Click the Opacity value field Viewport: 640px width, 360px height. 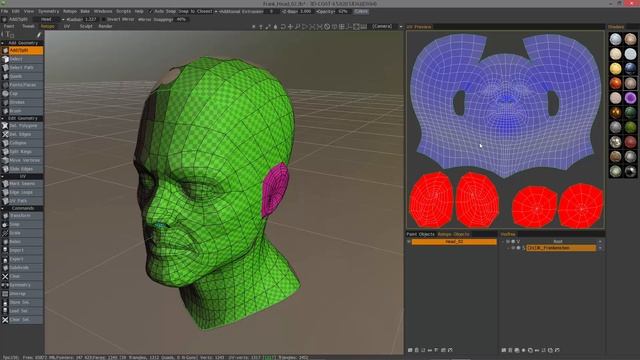[x=344, y=11]
